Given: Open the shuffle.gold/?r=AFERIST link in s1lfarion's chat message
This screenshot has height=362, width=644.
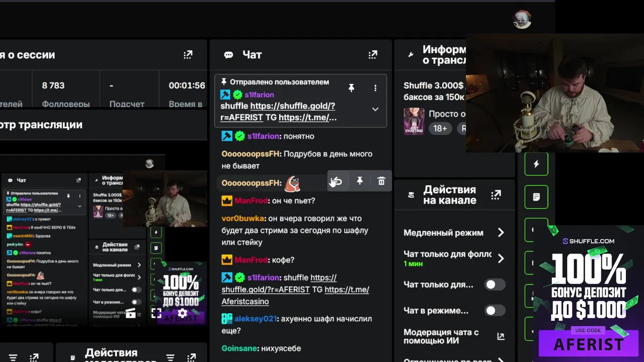Looking at the screenshot, I should 279,284.
